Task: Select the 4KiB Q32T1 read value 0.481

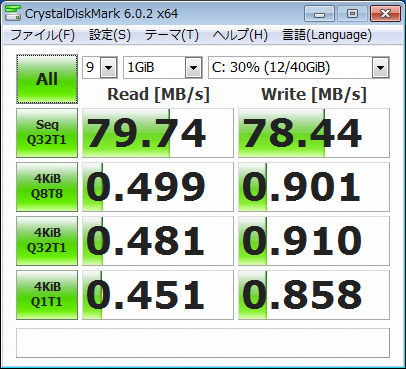Action: 158,241
